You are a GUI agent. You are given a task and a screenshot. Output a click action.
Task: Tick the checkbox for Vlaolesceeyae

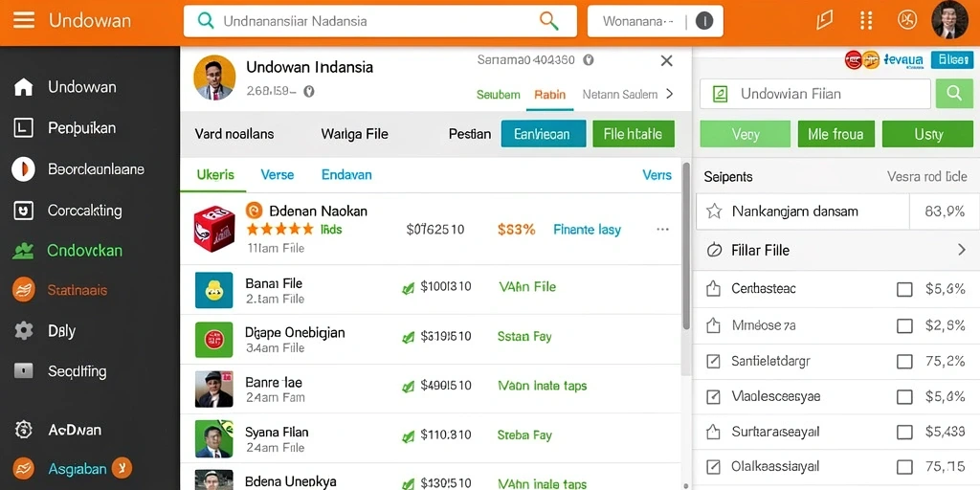tap(904, 397)
